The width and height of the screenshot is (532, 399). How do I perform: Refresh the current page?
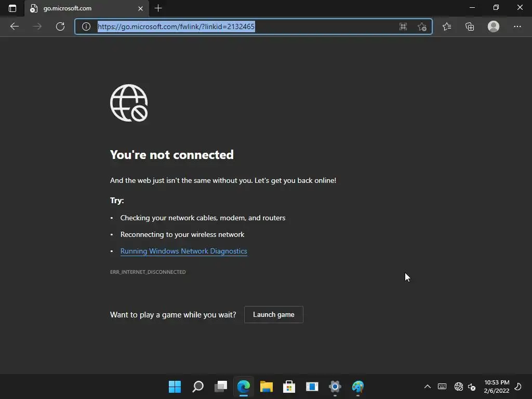click(60, 26)
